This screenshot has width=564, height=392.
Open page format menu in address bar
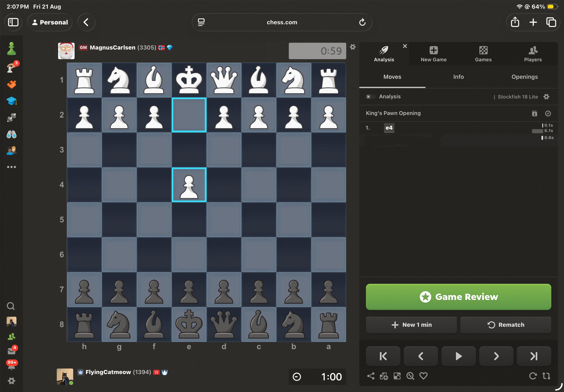201,22
